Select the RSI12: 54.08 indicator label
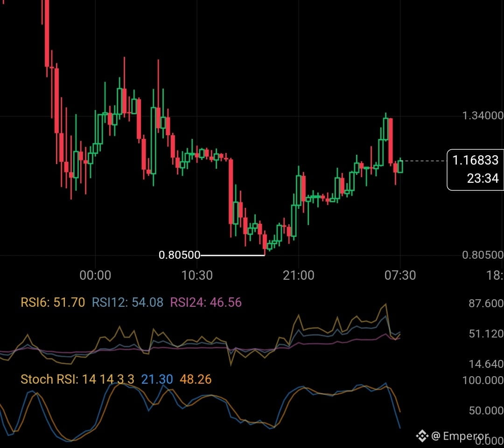The width and height of the screenshot is (504, 448). (x=127, y=302)
